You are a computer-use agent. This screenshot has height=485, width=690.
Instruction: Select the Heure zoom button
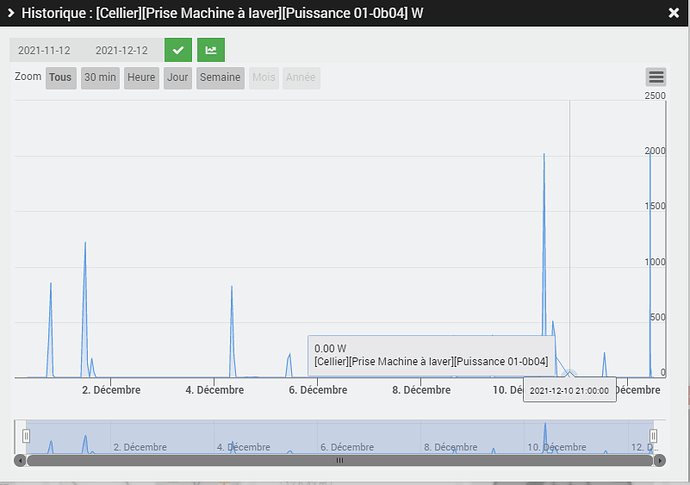click(141, 77)
